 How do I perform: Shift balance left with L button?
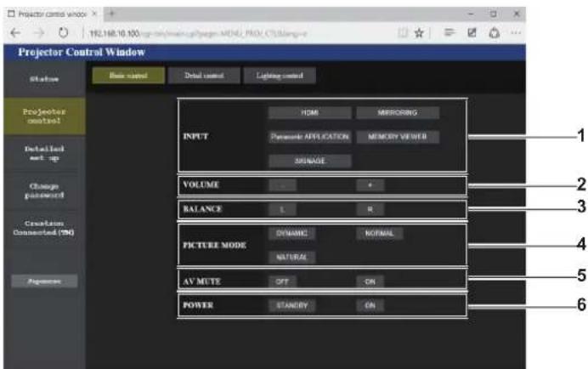[x=282, y=209]
